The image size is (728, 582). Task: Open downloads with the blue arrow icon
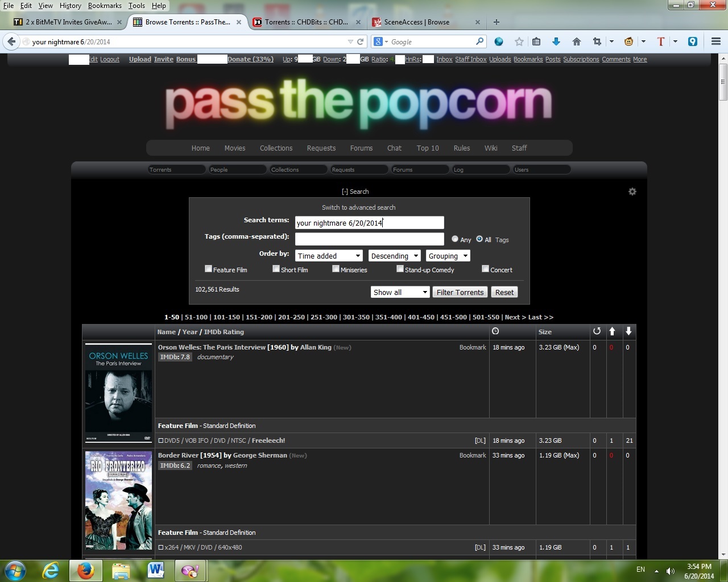pyautogui.click(x=556, y=41)
